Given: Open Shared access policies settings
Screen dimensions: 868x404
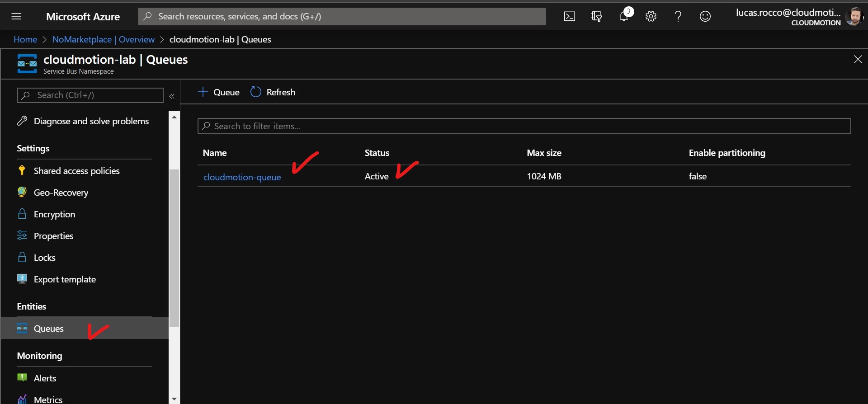Looking at the screenshot, I should tap(76, 171).
